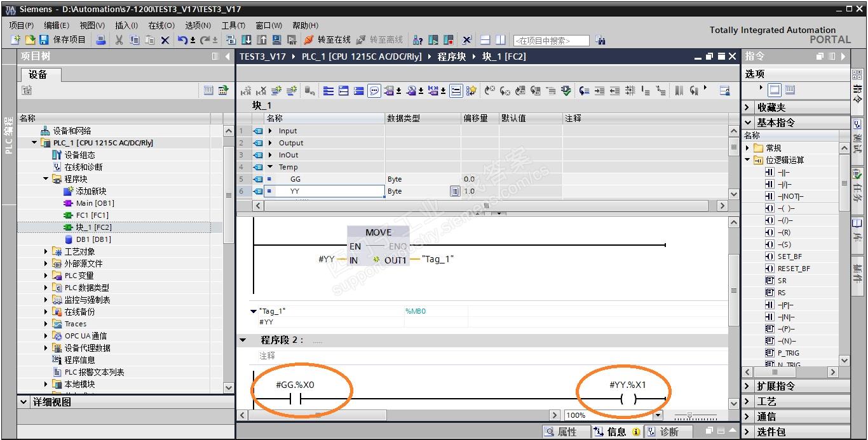
Task: Expand the 详细视图 panel
Action: click(24, 402)
